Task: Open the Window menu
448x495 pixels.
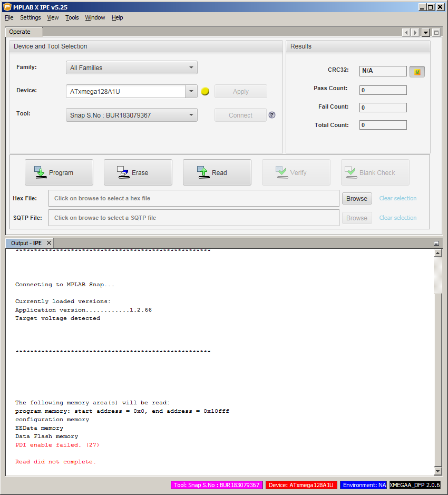Action: coord(95,18)
